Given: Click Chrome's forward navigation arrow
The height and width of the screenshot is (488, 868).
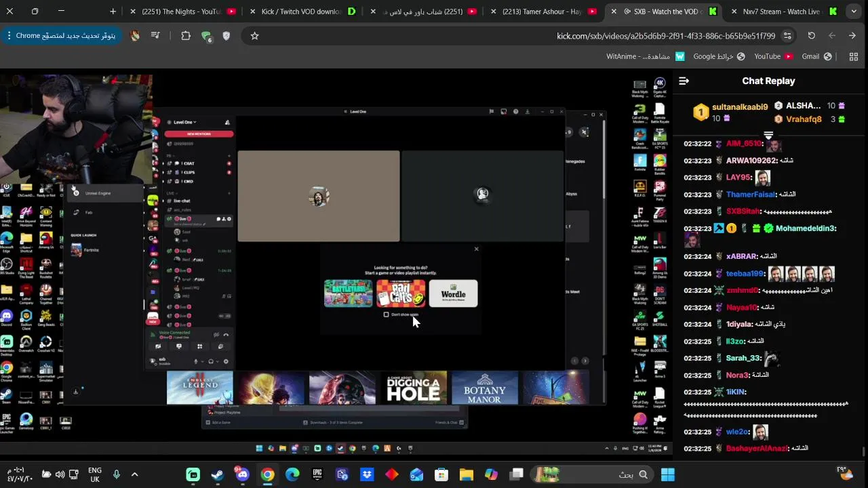Looking at the screenshot, I should pos(832,36).
